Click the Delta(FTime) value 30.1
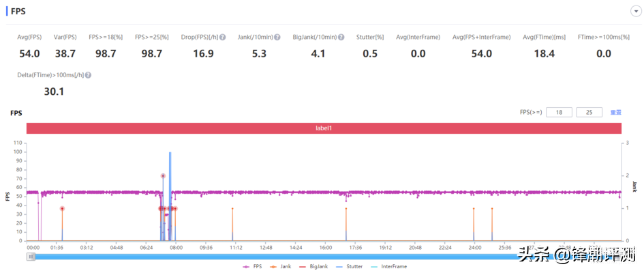The height and width of the screenshot is (271, 644). coord(55,91)
